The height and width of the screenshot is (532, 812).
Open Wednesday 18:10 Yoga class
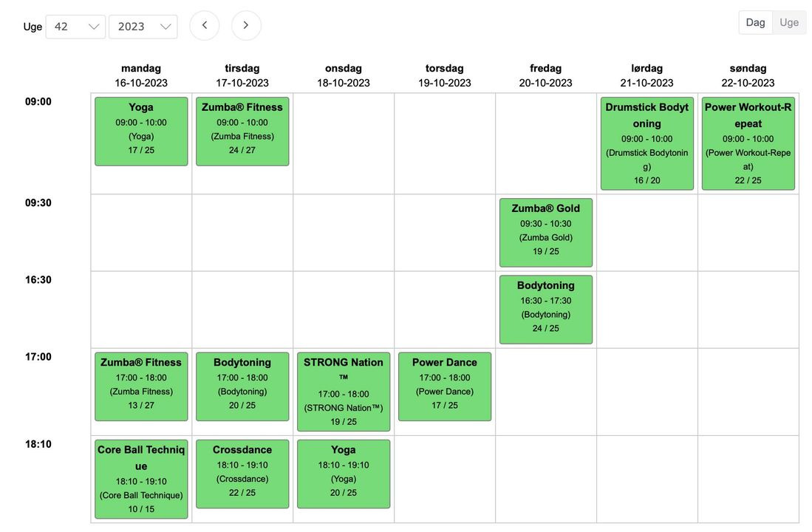344,474
